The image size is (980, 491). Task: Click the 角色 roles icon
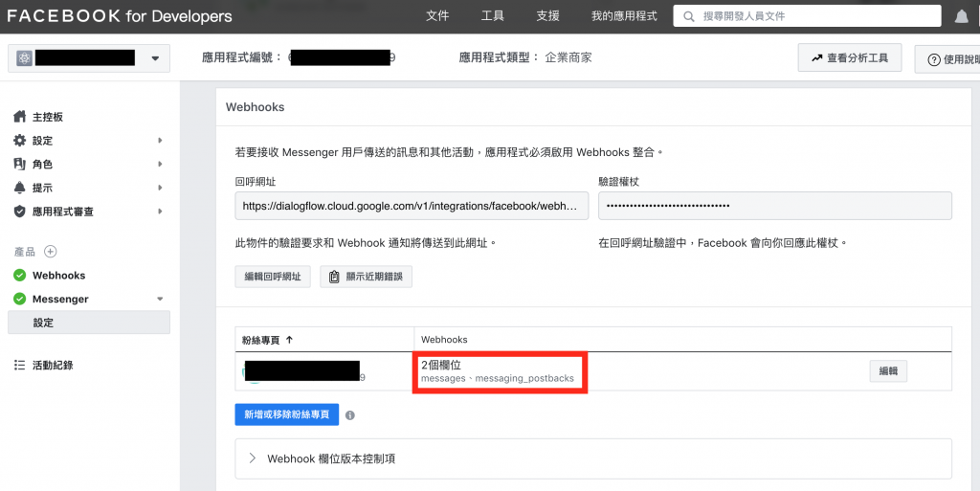pos(20,164)
